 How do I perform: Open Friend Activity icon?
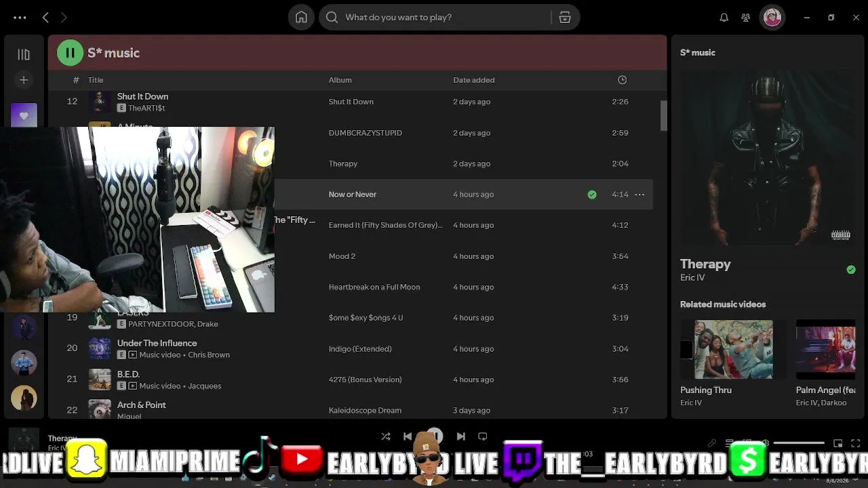746,18
